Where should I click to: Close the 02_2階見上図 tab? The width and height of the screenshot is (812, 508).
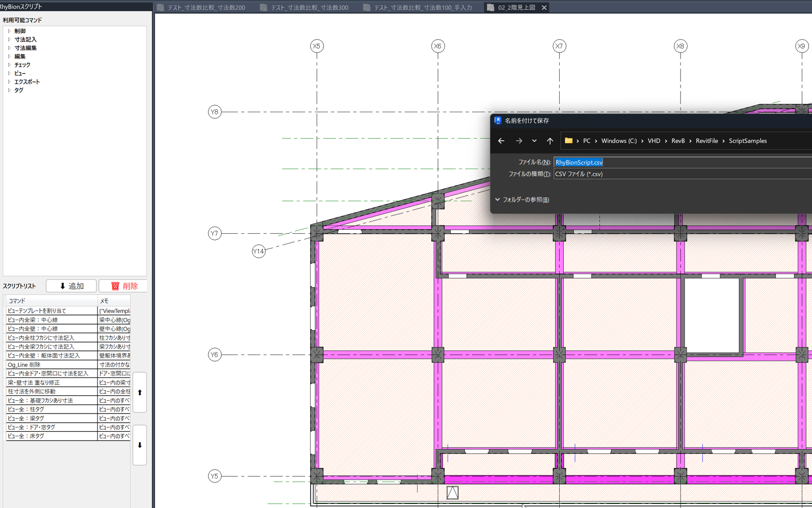coord(544,8)
